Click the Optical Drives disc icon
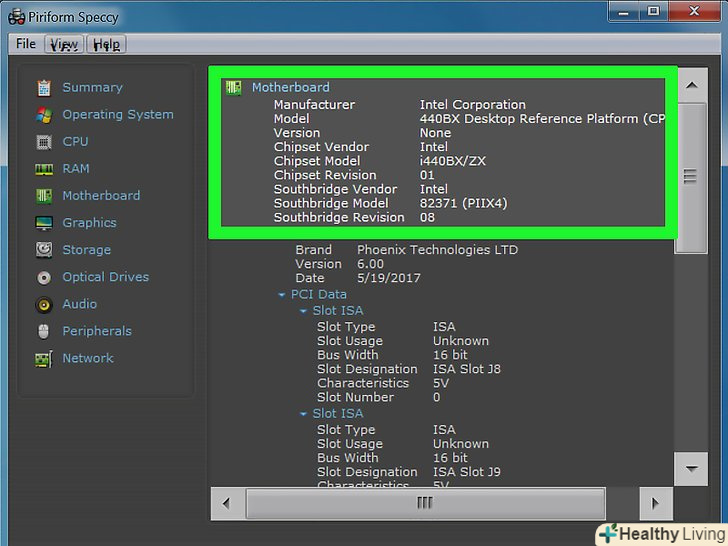The height and width of the screenshot is (546, 728). pos(44,277)
